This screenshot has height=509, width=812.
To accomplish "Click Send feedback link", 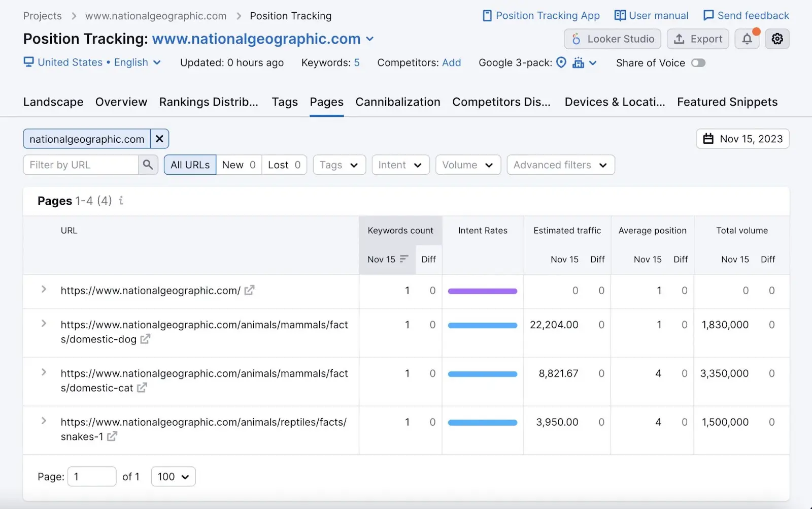I will (746, 16).
